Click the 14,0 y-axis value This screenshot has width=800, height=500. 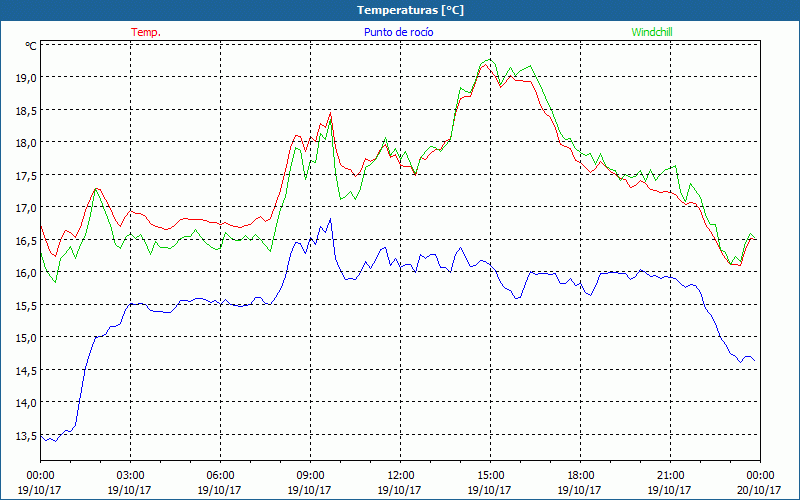(x=27, y=403)
